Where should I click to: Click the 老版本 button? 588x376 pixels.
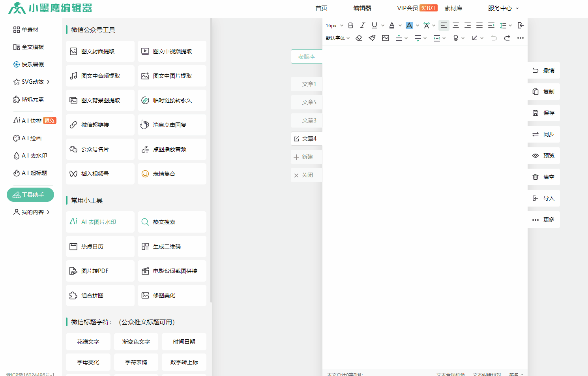click(x=307, y=56)
